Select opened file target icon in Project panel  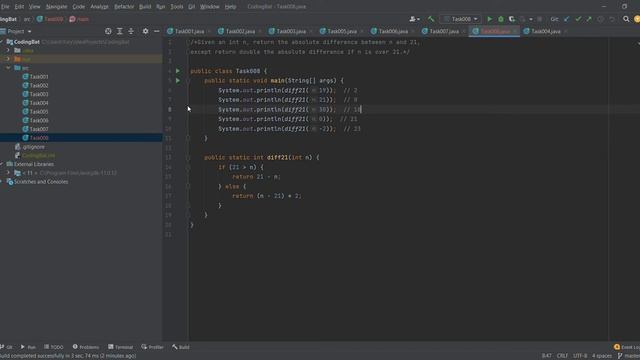(108, 31)
